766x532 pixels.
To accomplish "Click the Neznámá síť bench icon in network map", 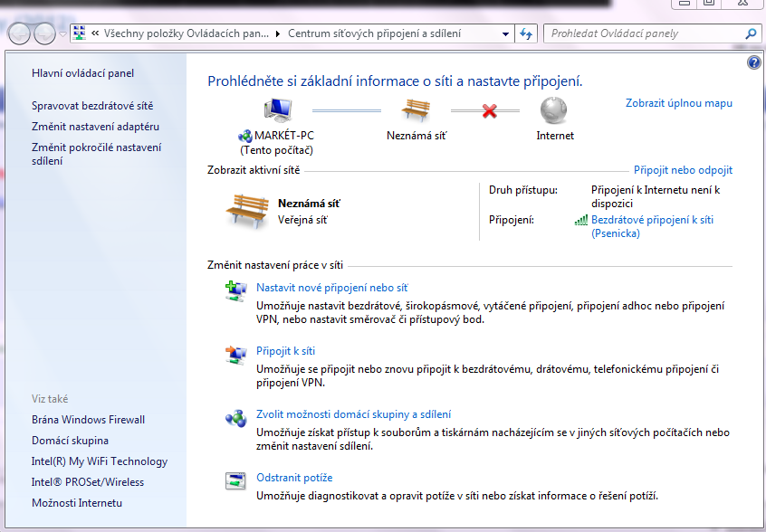I will pyautogui.click(x=416, y=110).
